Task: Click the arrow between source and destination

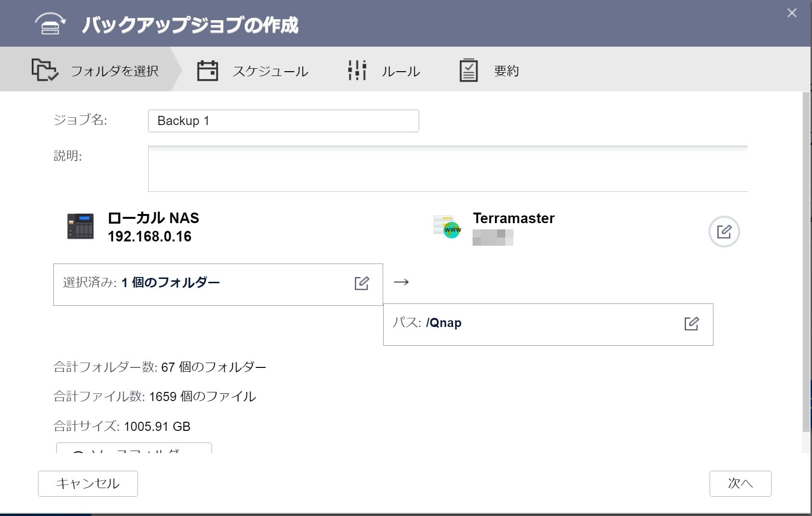Action: click(x=401, y=282)
